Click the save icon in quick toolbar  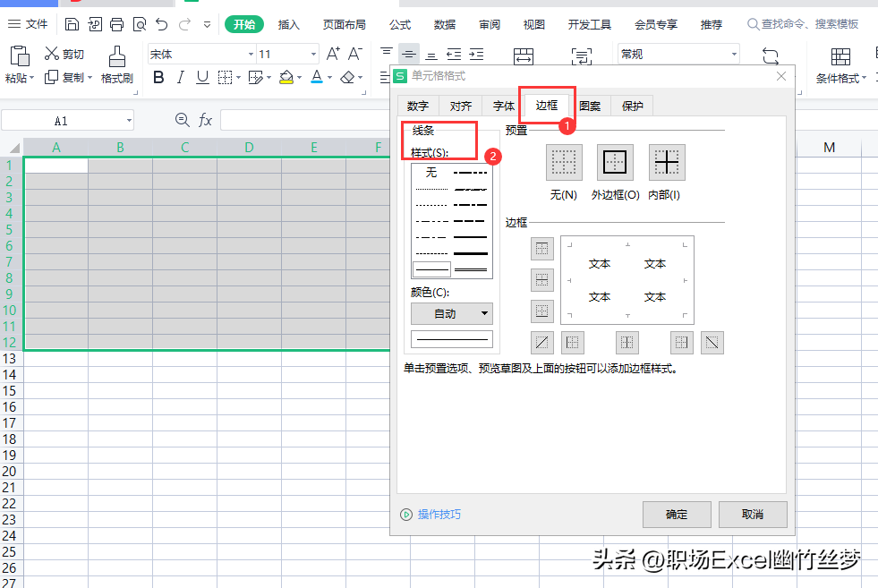pos(72,24)
